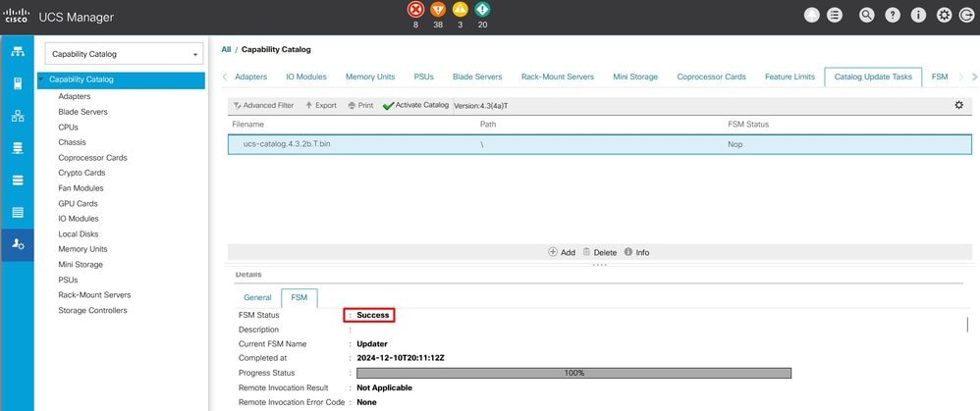Select Adapters in the navigation tree

pos(75,96)
